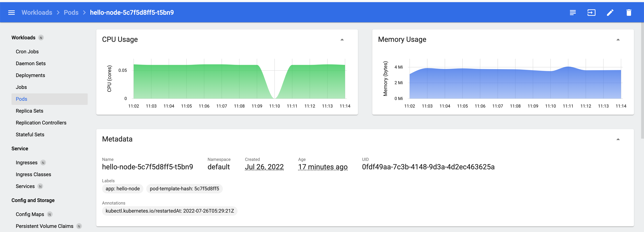This screenshot has width=644, height=232.
Task: Click the Jul 26, 2022 created date
Action: 264,167
